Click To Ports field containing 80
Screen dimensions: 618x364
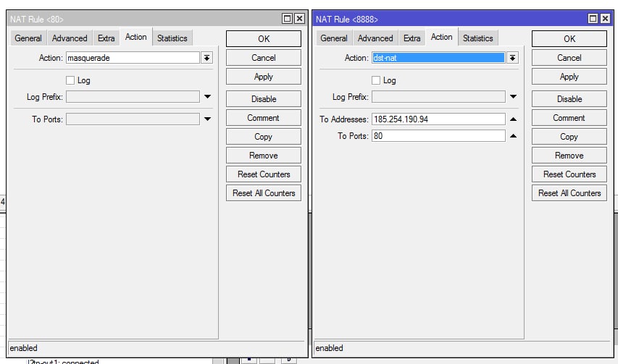coord(438,136)
